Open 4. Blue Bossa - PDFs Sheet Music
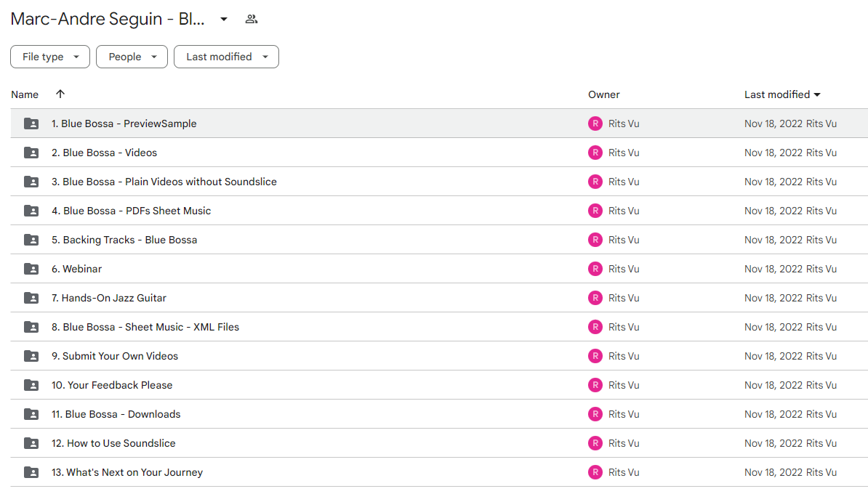The image size is (868, 494). [x=131, y=211]
